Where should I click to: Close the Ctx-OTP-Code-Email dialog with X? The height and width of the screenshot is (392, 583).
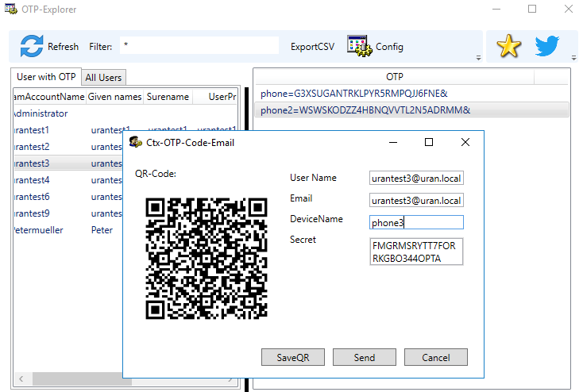[465, 142]
